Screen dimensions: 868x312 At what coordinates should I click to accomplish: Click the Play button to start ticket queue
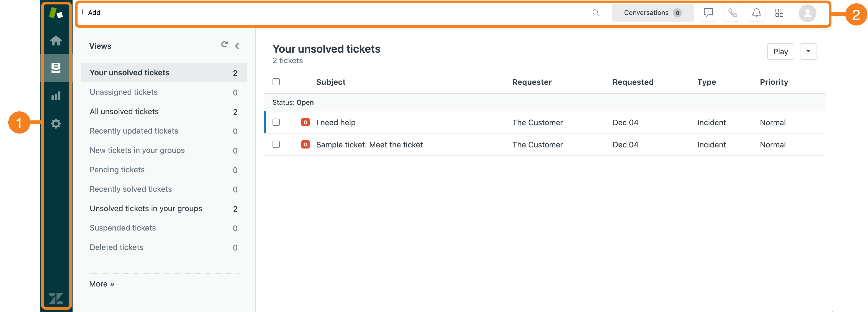781,51
